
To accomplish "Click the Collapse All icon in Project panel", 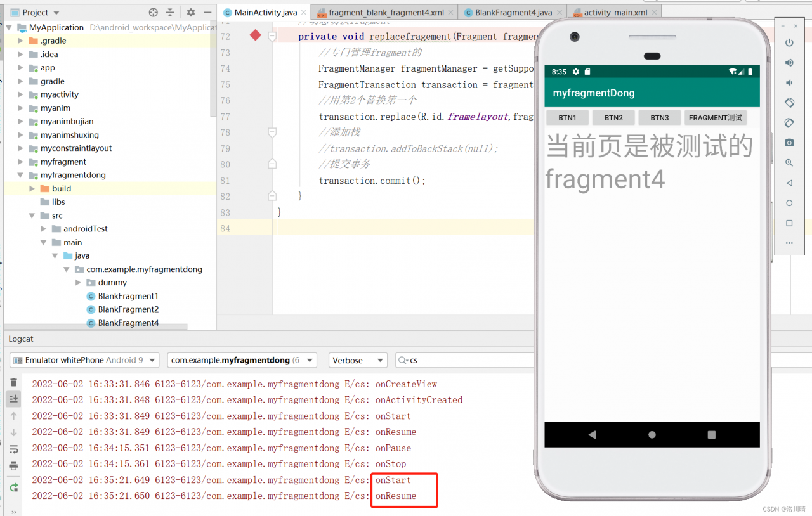I will click(170, 12).
